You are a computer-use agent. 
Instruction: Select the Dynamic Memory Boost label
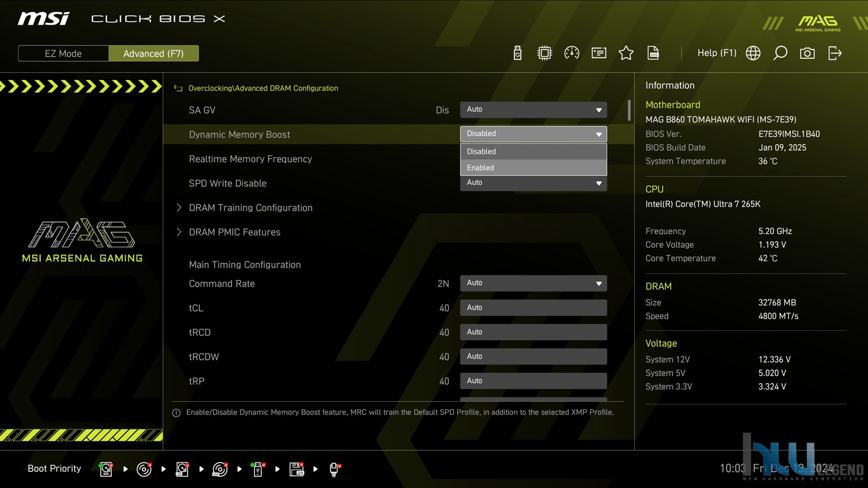239,134
